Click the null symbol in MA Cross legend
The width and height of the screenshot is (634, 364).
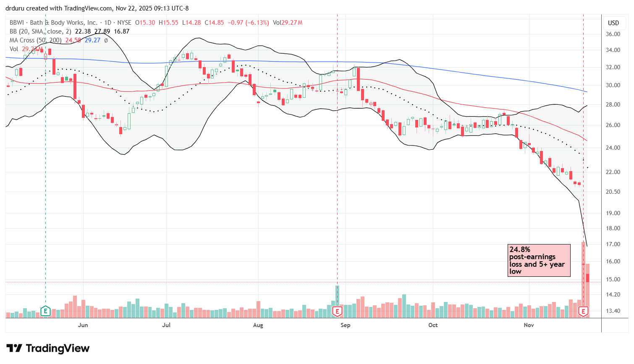tap(106, 40)
